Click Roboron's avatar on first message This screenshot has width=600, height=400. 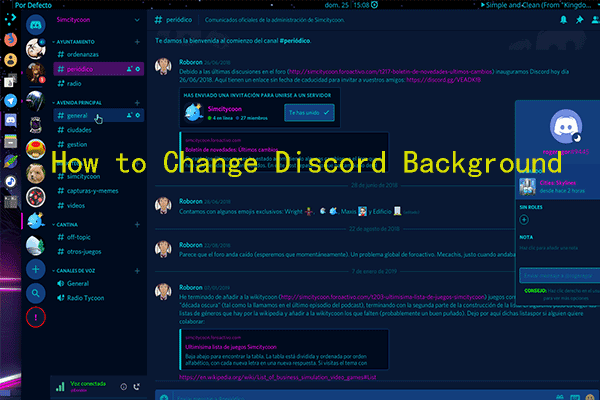pyautogui.click(x=163, y=66)
